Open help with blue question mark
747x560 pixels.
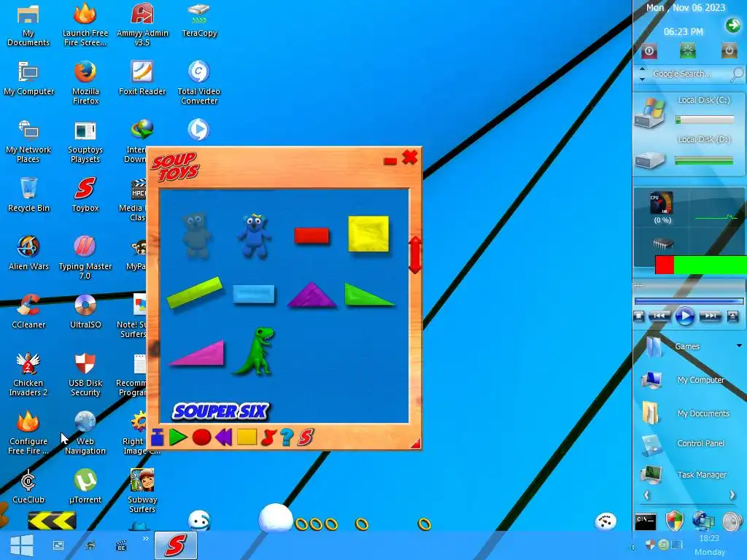[286, 437]
